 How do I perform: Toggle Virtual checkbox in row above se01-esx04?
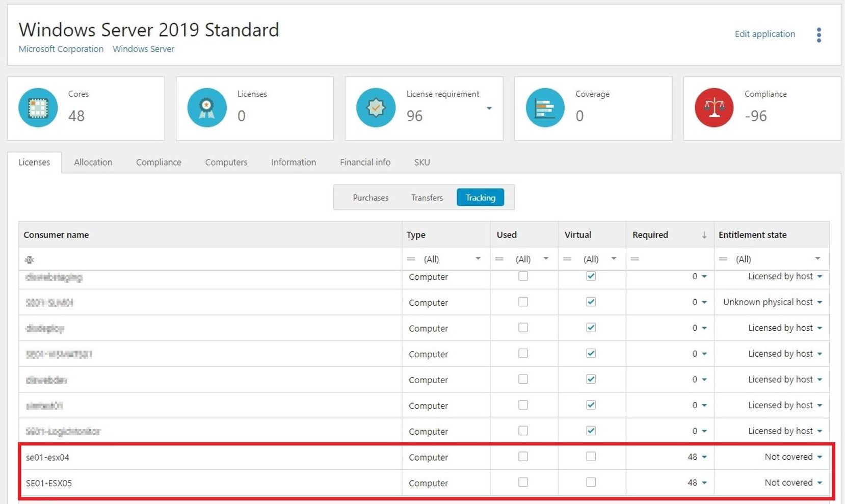[591, 431]
